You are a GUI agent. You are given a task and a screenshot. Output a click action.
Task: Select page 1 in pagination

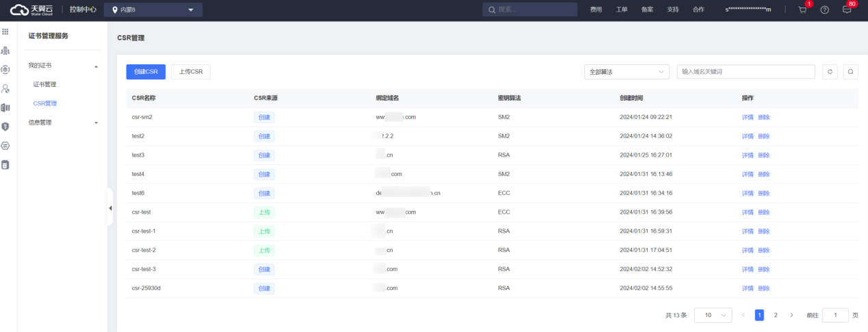[759, 315]
